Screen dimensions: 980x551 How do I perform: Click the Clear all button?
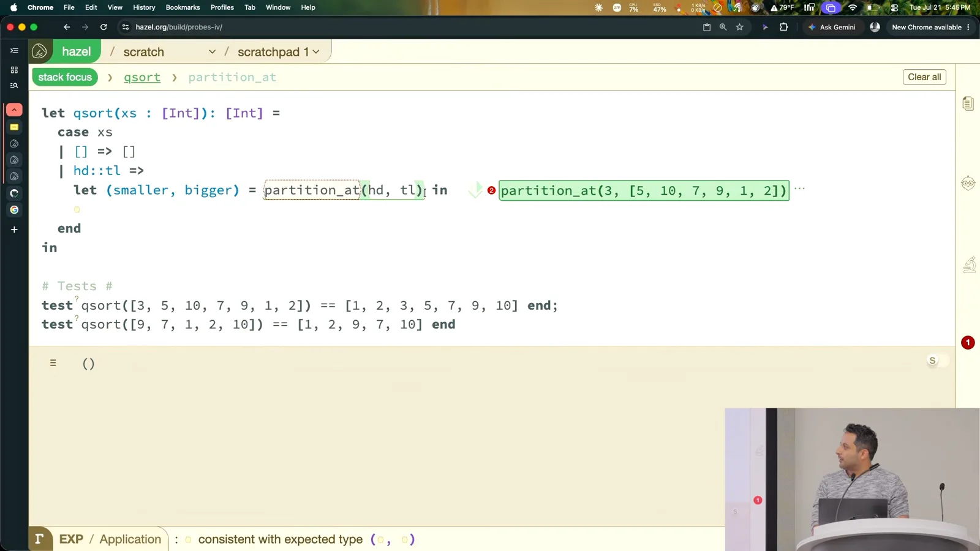924,77
